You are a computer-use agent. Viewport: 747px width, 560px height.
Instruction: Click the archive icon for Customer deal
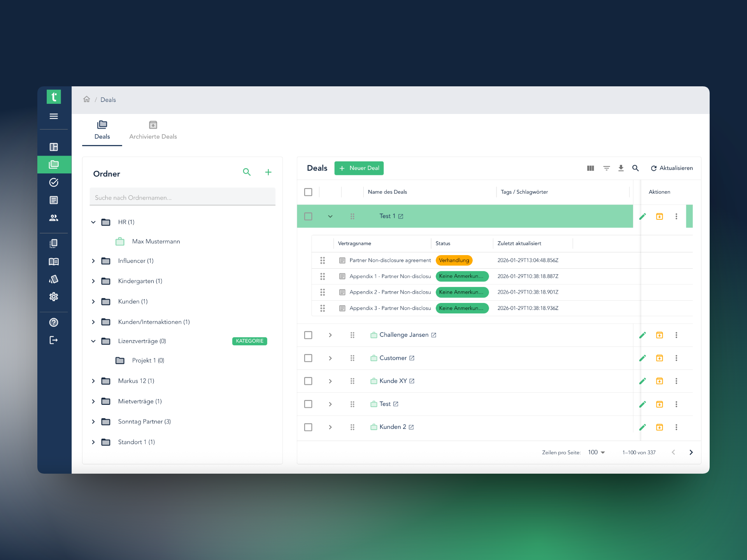(x=659, y=358)
